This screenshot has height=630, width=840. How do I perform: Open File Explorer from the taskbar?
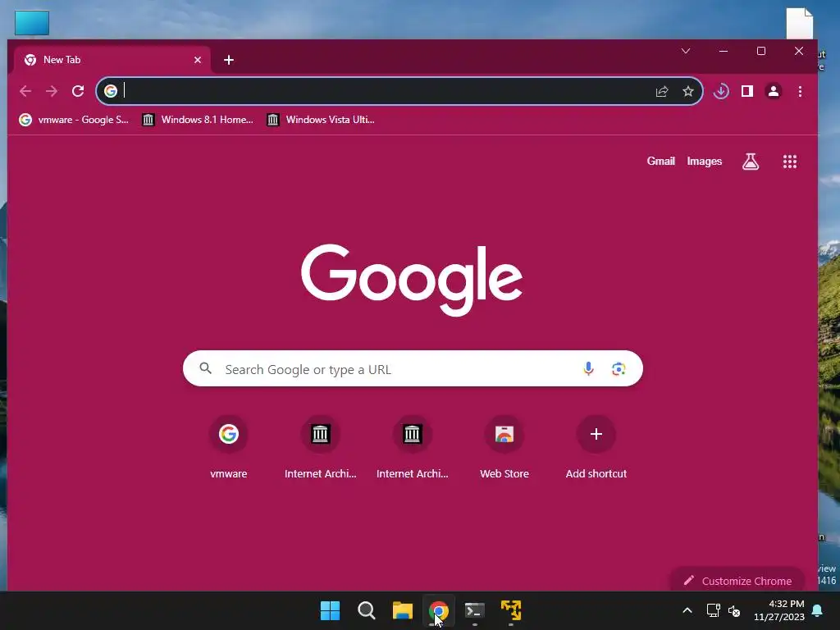click(402, 610)
